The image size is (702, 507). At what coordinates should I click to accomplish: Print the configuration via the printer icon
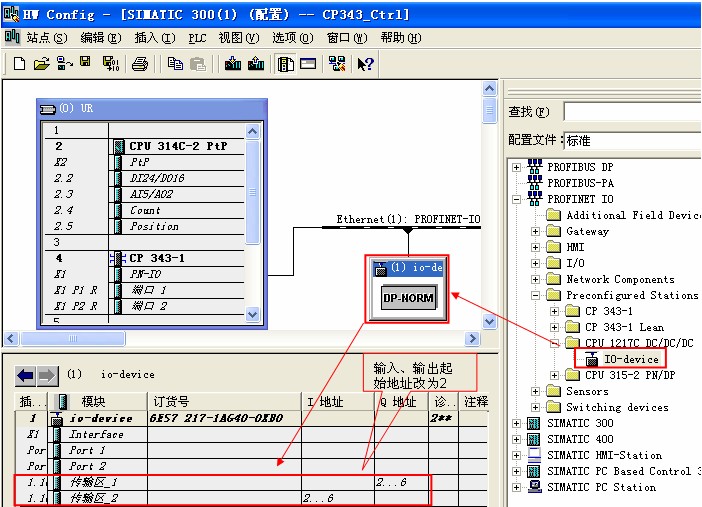click(140, 64)
